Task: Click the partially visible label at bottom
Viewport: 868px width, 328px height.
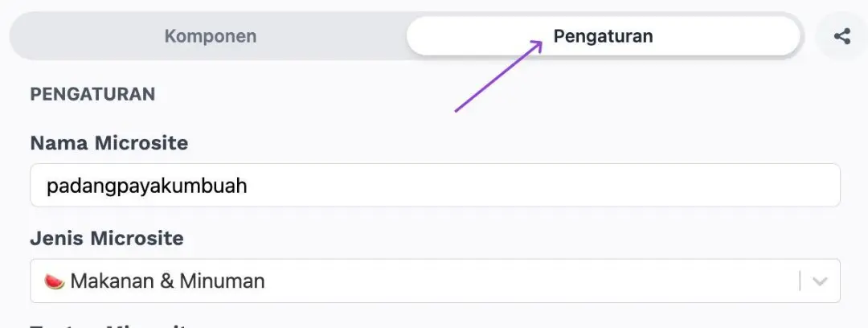Action: tap(108, 324)
